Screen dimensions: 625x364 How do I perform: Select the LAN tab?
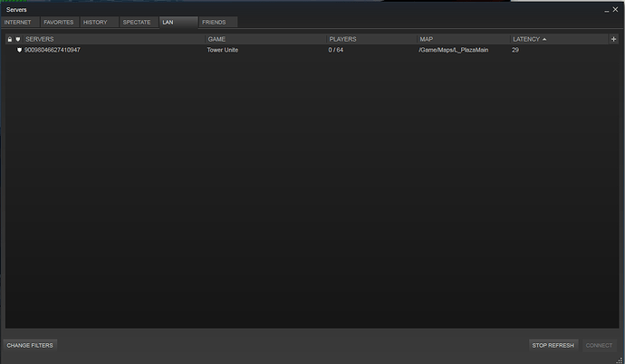point(178,22)
